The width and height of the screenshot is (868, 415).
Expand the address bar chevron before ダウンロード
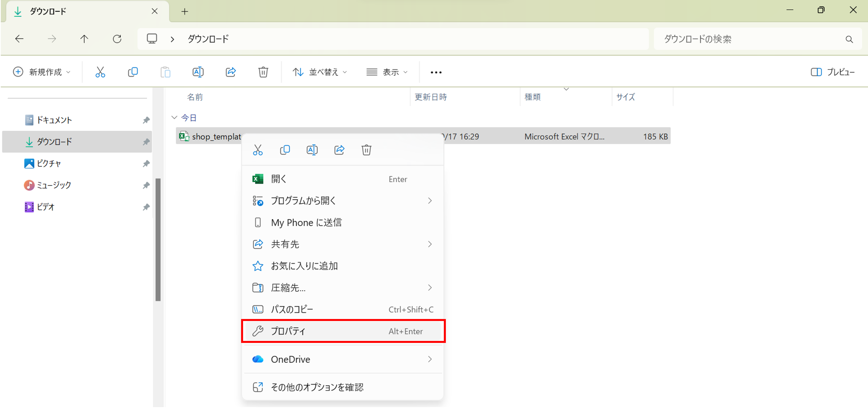[x=173, y=40]
